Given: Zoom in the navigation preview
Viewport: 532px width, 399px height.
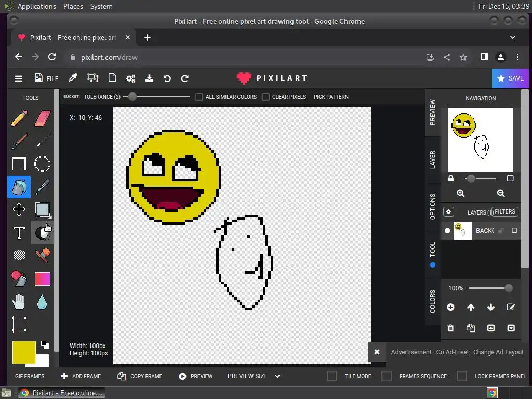Looking at the screenshot, I should (460, 193).
